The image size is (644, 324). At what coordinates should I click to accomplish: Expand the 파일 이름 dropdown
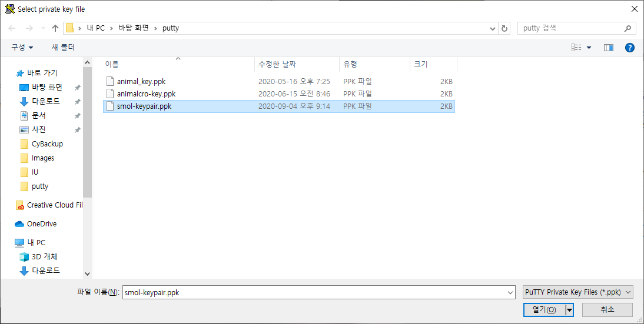(510, 292)
